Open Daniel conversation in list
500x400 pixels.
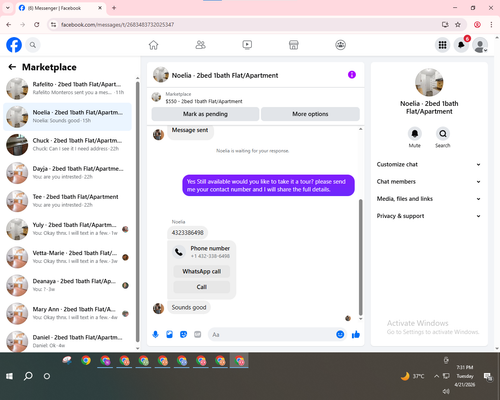coord(67,341)
